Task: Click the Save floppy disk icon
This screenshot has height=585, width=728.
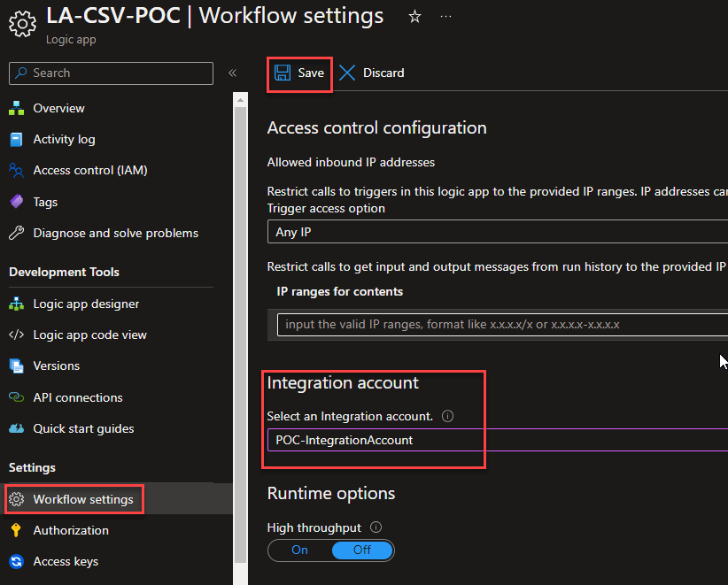Action: tap(283, 73)
